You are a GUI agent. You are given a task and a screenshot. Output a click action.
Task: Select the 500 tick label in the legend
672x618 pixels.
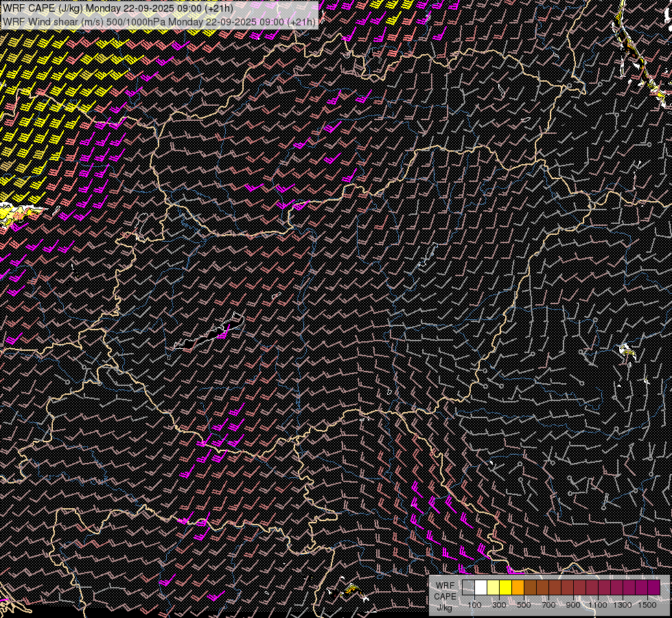click(524, 605)
